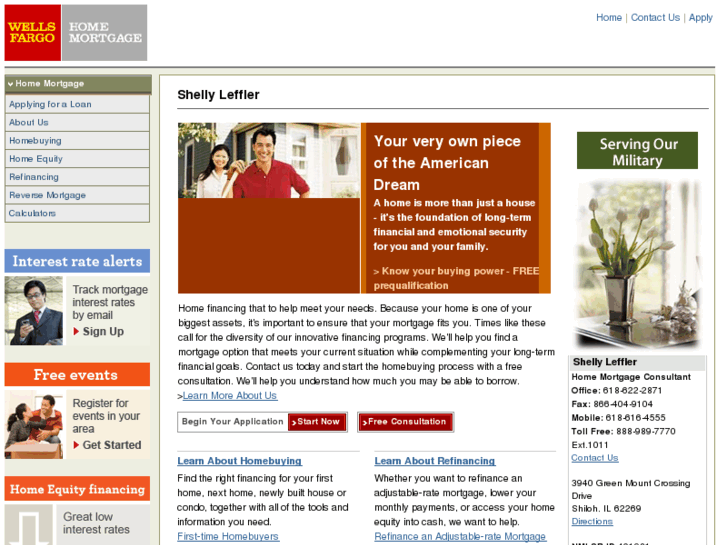727x545 pixels.
Task: Open Calculators in sidebar menu
Action: (77, 213)
